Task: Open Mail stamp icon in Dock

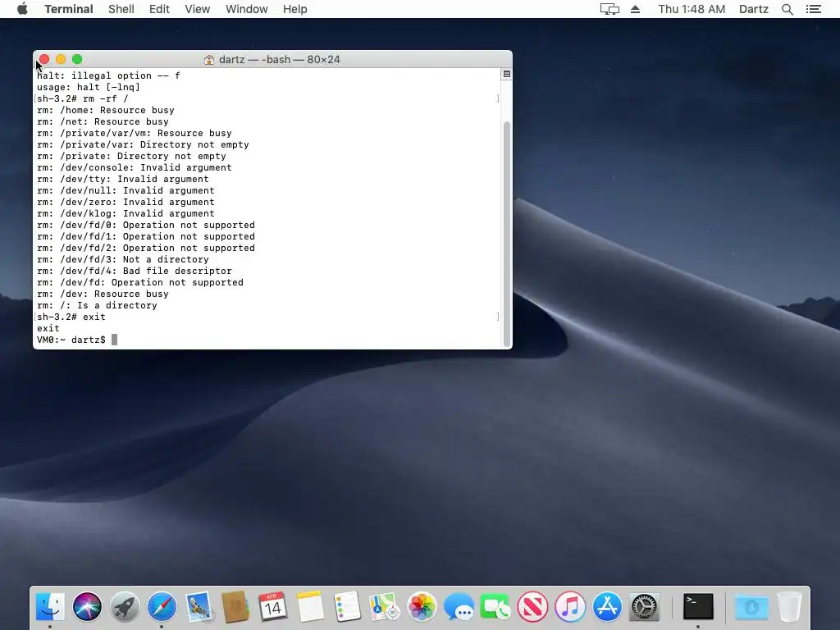Action: tap(199, 607)
